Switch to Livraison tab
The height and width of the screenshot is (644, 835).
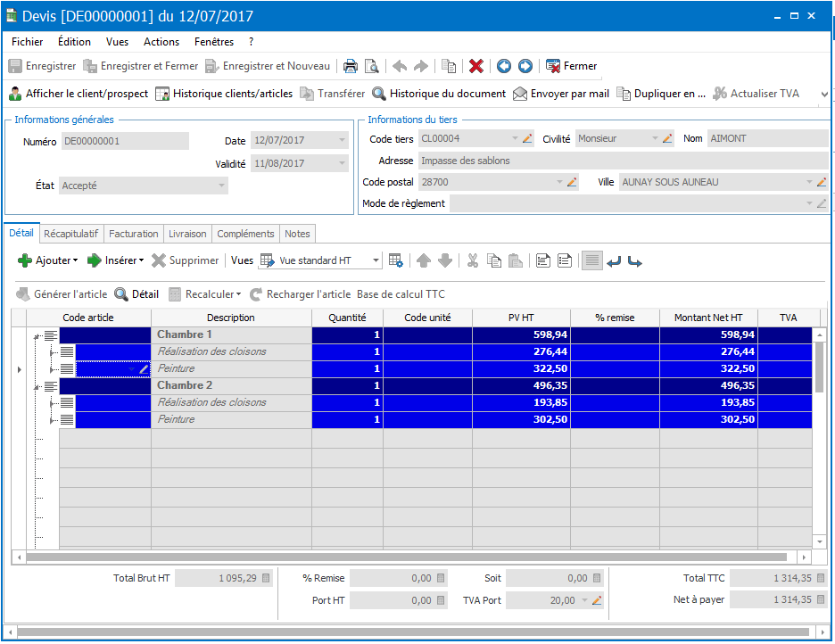(187, 234)
